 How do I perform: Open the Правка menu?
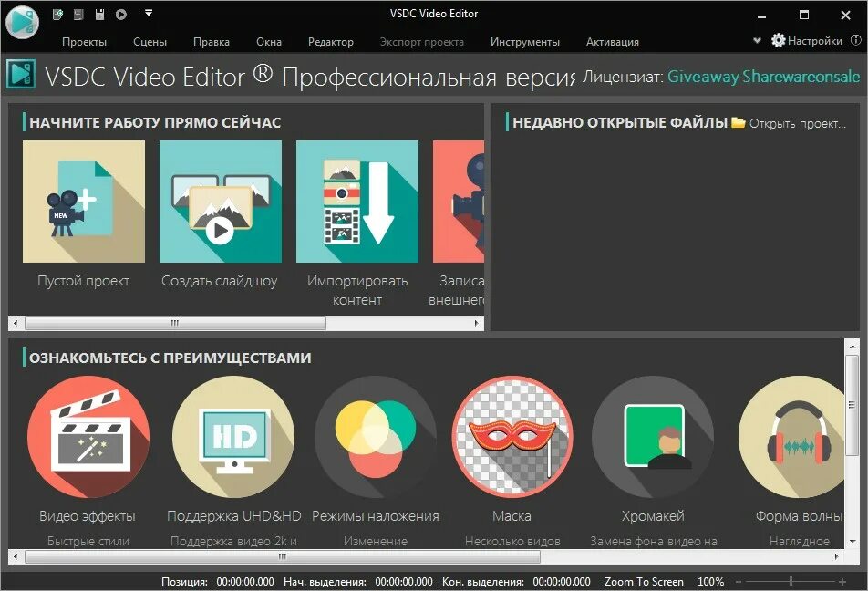[x=212, y=42]
